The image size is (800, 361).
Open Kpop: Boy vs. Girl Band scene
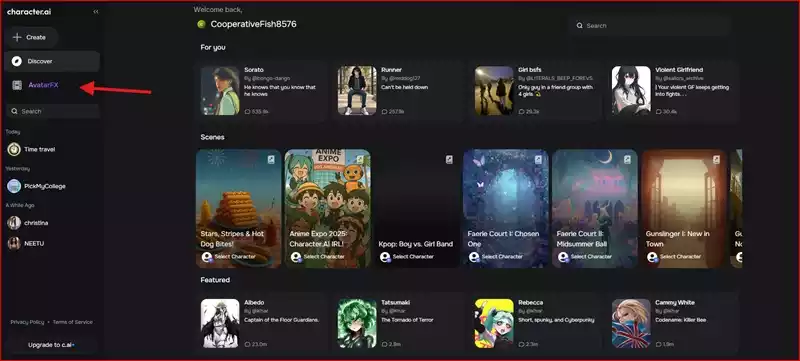click(416, 209)
